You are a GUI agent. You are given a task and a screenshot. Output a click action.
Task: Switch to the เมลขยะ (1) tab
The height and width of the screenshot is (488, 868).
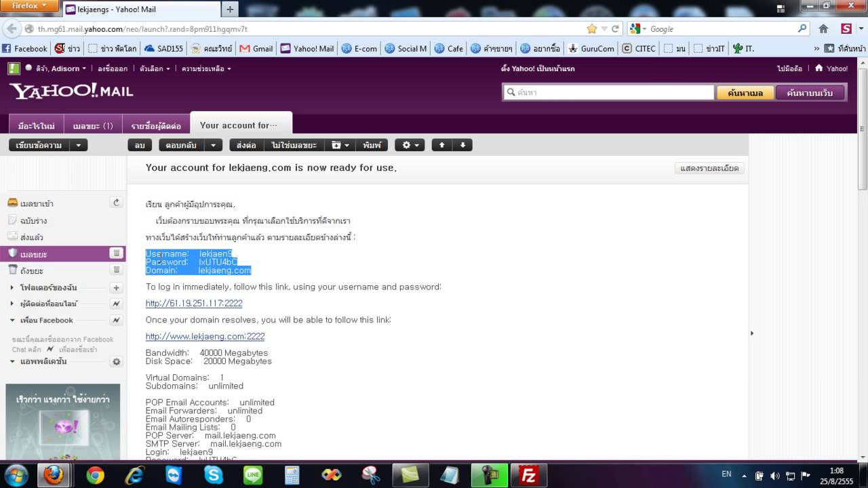click(93, 126)
